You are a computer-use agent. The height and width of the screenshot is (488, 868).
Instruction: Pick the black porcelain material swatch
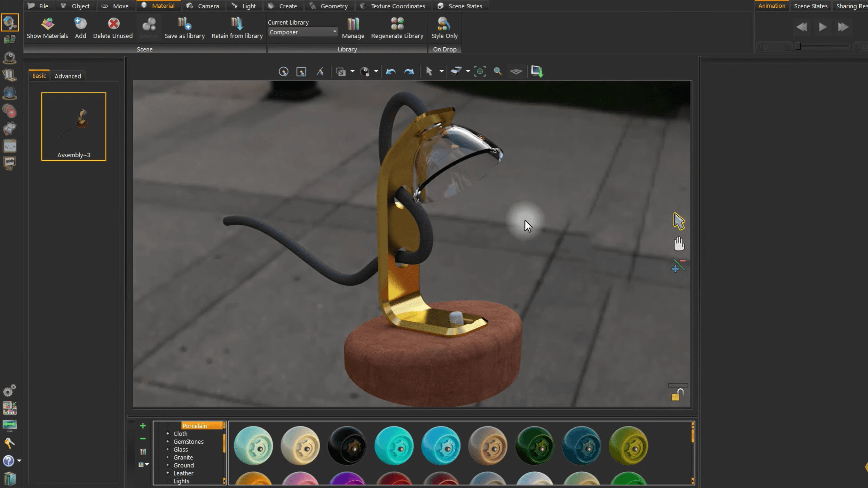[x=347, y=446]
